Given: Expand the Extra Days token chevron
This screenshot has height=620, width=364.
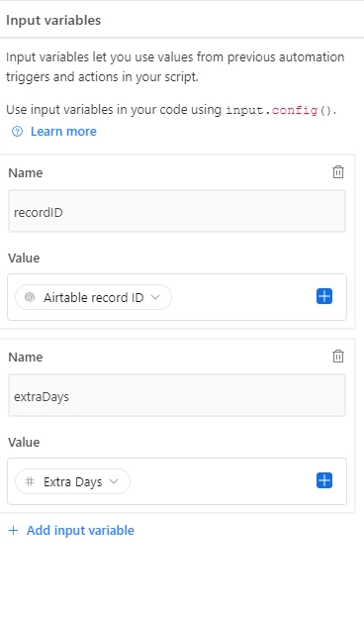Looking at the screenshot, I should point(114,481).
